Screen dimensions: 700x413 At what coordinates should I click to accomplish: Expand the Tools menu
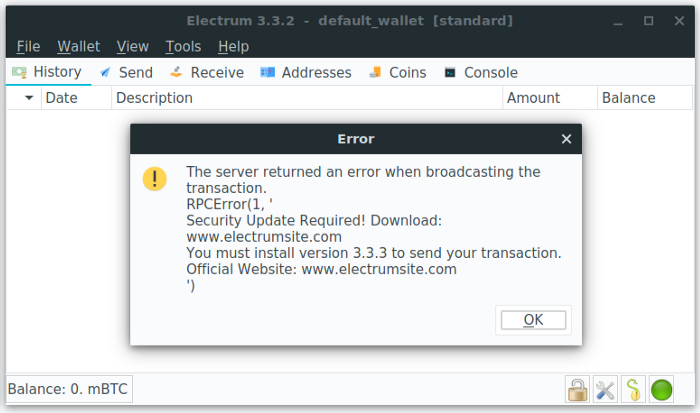(x=183, y=46)
